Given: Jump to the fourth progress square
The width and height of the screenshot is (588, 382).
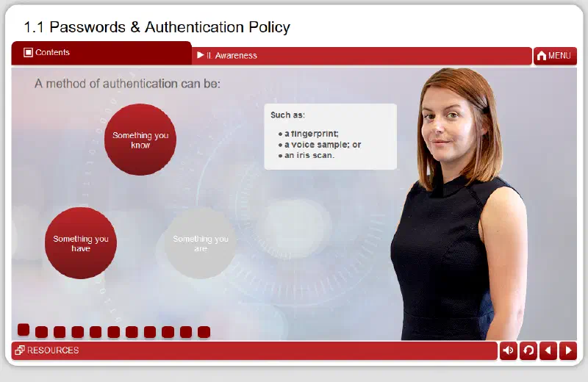Looking at the screenshot, I should [78, 332].
